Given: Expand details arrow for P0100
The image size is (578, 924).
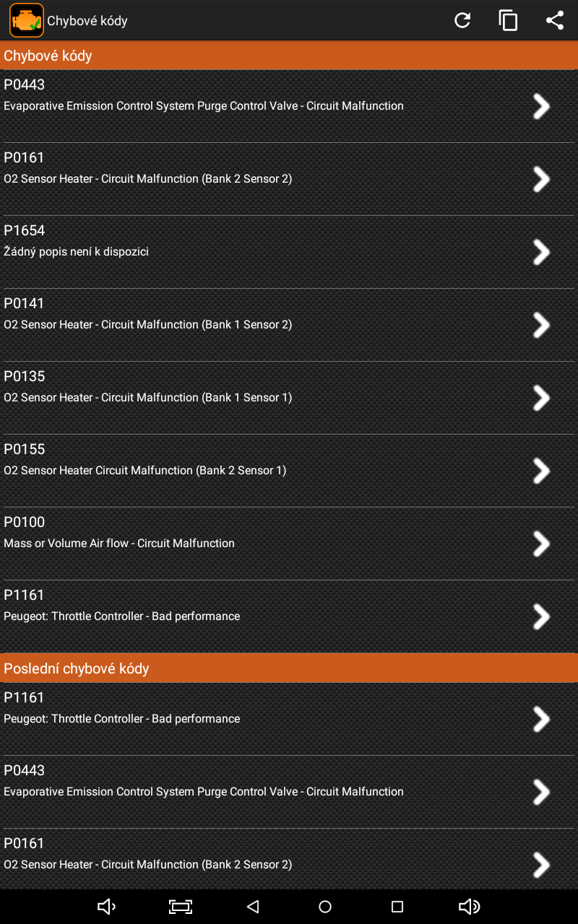Looking at the screenshot, I should pyautogui.click(x=541, y=544).
